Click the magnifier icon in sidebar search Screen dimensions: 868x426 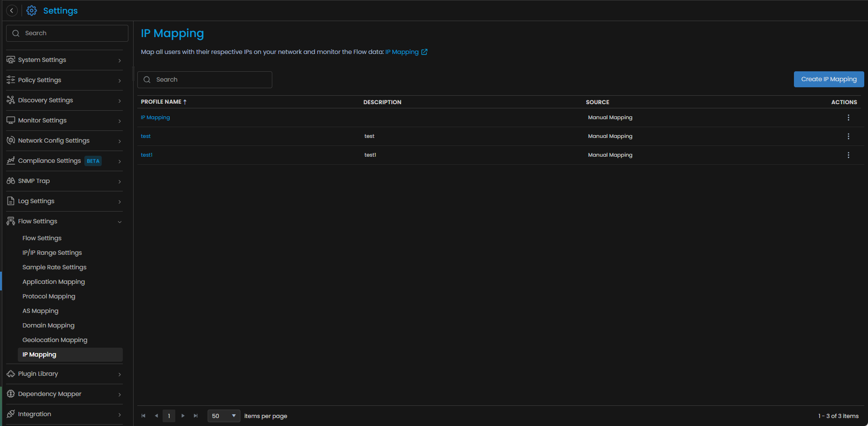(16, 33)
